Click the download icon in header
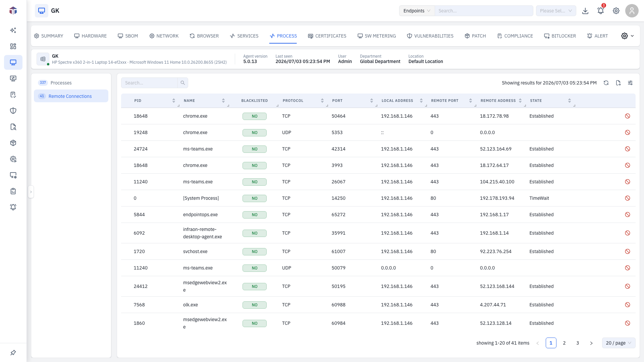The height and width of the screenshot is (362, 644). 585,11
